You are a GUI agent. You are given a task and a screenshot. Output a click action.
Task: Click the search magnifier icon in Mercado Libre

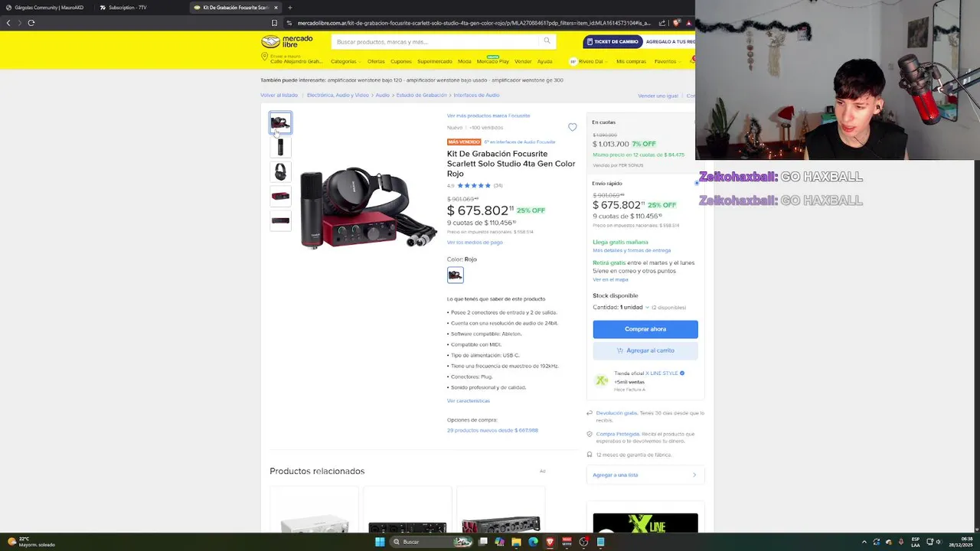pos(547,41)
